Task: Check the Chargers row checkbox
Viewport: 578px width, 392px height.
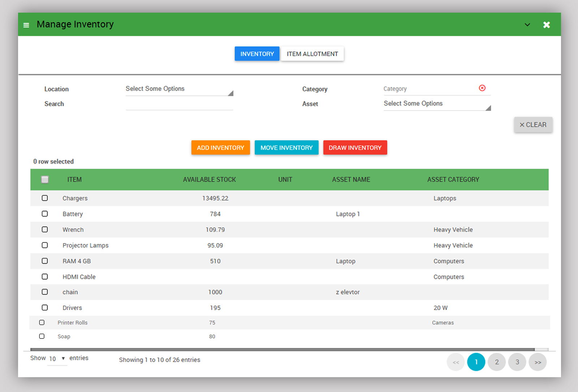Action: pos(45,198)
